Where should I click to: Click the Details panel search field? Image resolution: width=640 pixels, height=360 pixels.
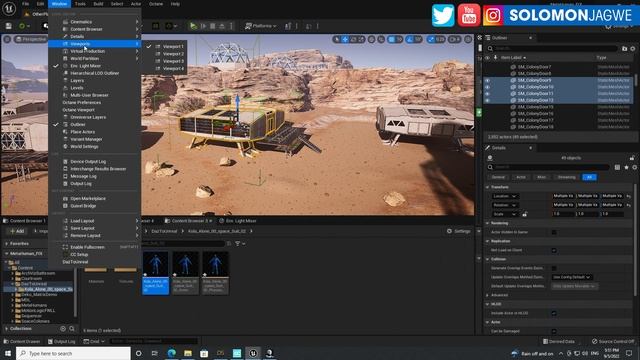549,167
